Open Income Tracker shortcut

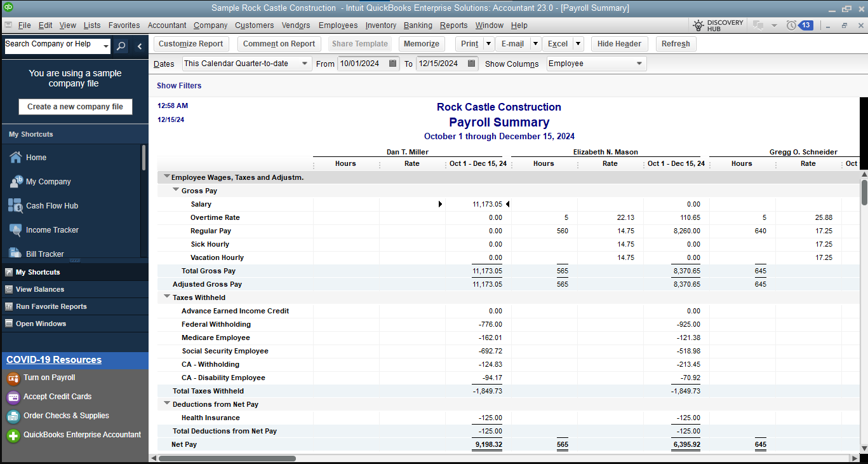[52, 230]
